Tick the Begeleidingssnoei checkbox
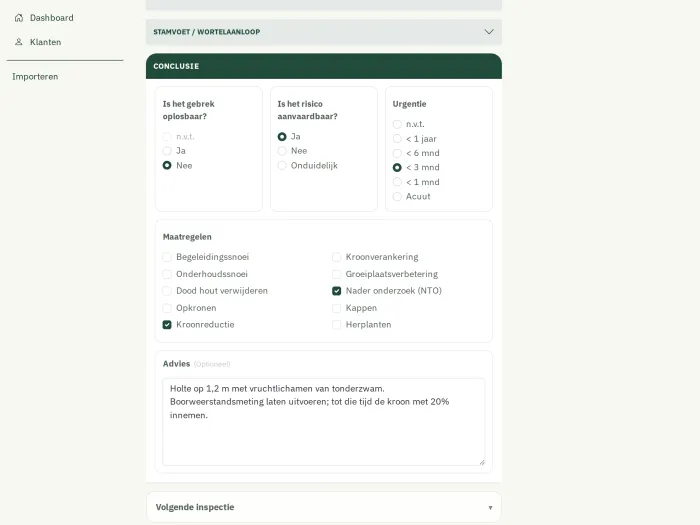The height and width of the screenshot is (525, 700). [x=167, y=257]
